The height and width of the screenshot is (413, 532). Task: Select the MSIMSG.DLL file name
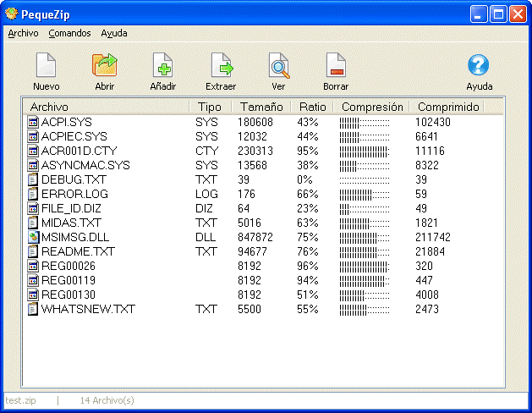click(x=75, y=237)
